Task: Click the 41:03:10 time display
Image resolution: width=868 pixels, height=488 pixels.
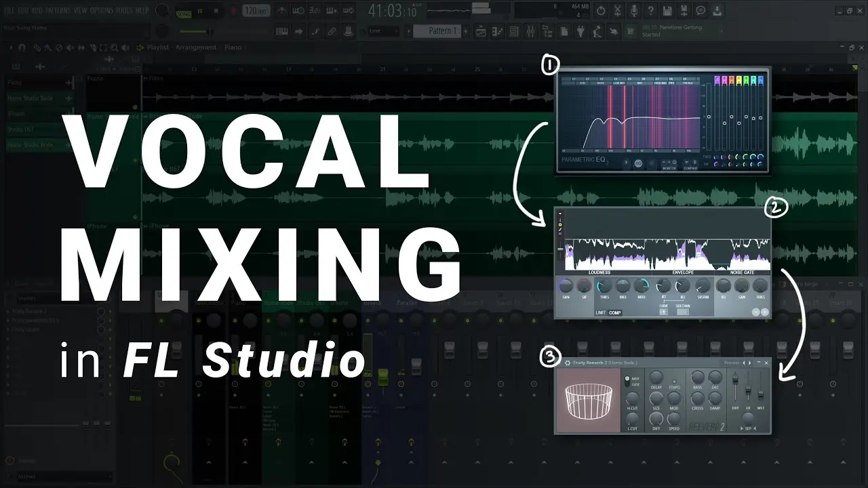Action: (x=393, y=11)
